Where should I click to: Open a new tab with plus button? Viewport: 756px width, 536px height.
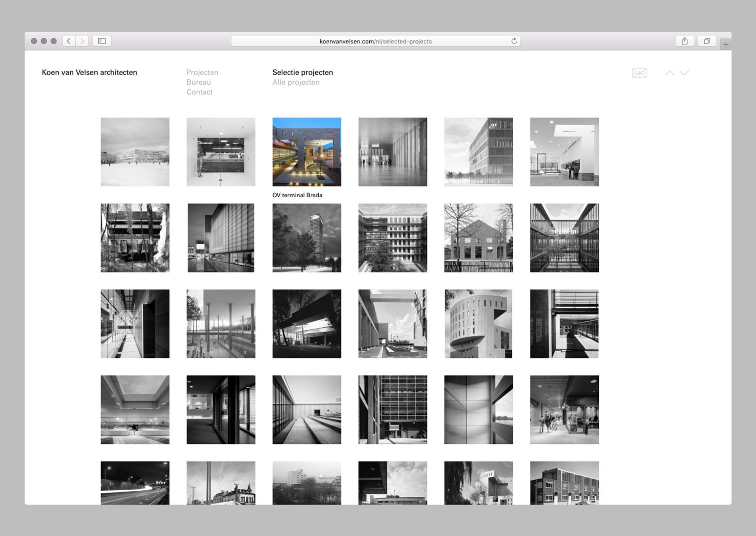tap(726, 45)
